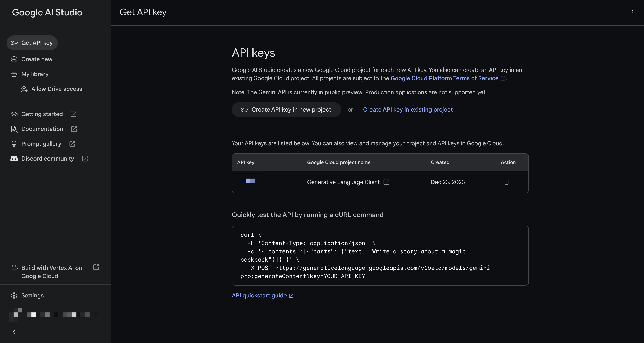Click Create API key in new project button

286,109
